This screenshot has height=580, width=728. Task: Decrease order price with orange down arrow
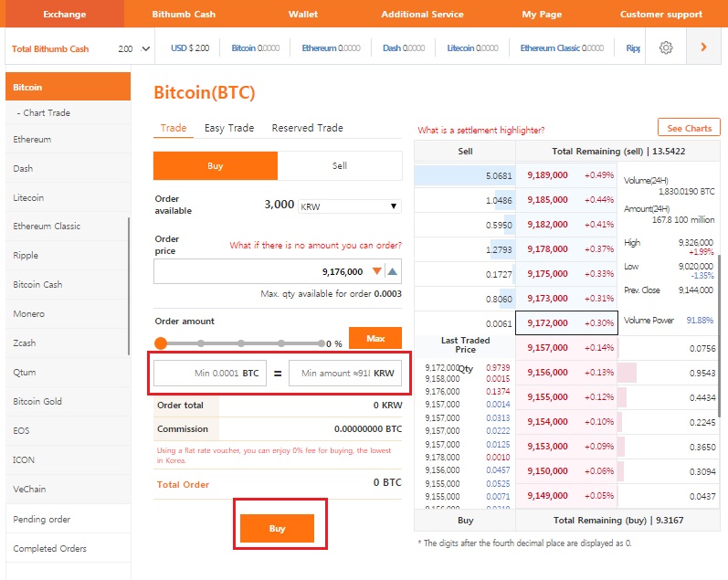377,271
